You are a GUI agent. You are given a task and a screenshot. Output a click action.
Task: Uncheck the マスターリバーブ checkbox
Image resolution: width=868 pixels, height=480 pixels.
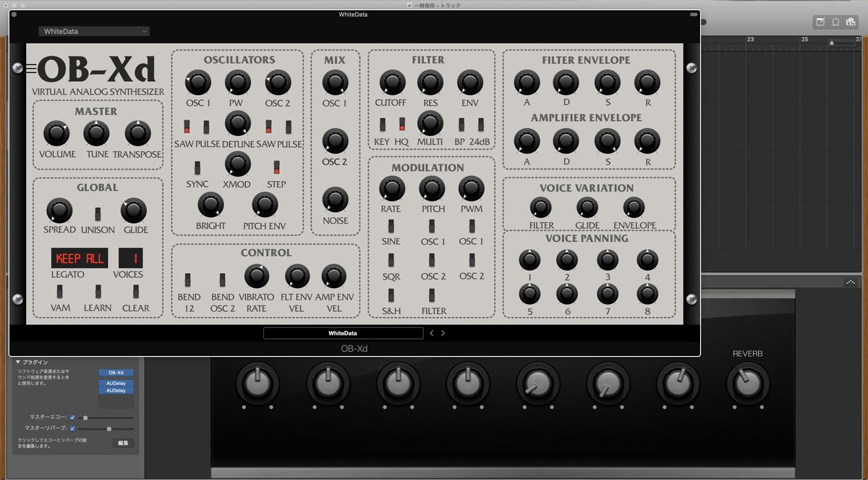pos(72,428)
